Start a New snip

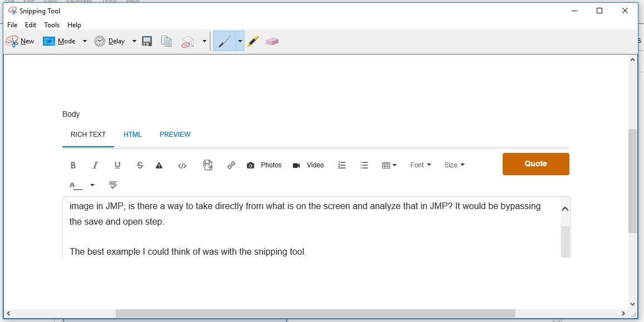(19, 41)
